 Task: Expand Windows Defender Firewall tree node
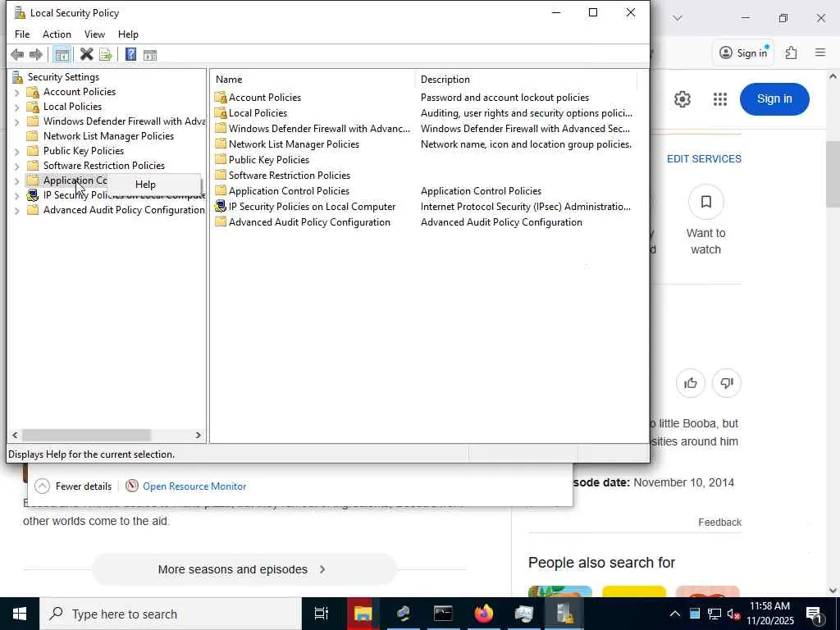[16, 122]
